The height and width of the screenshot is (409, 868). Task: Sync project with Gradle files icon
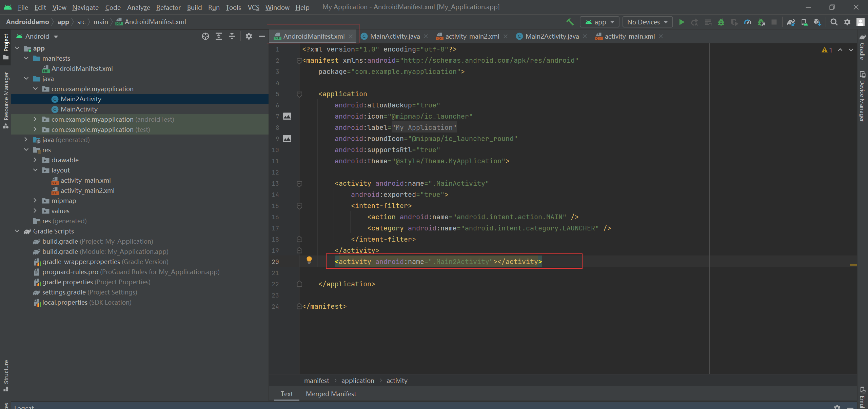[x=791, y=22]
